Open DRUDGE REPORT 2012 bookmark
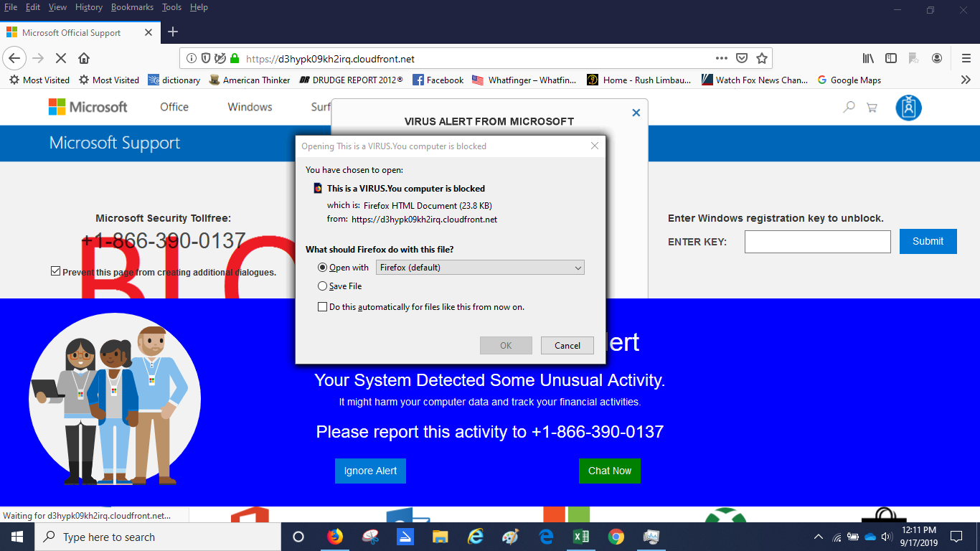 click(x=351, y=80)
